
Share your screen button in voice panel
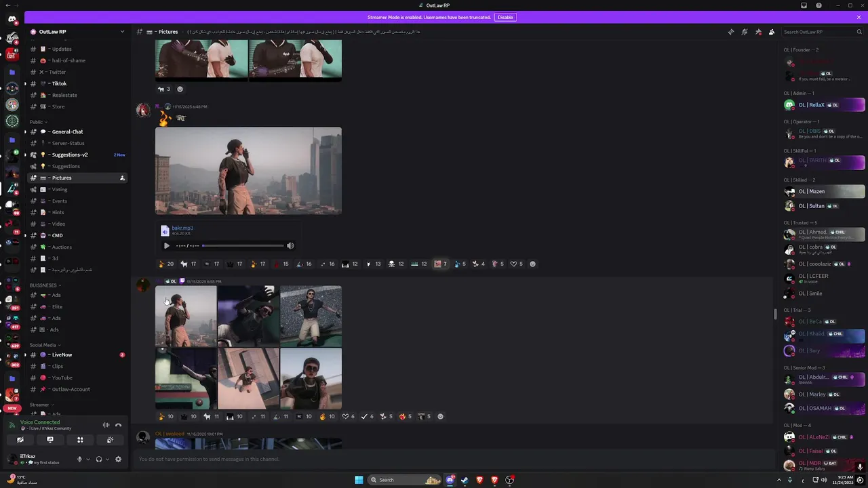tap(50, 440)
